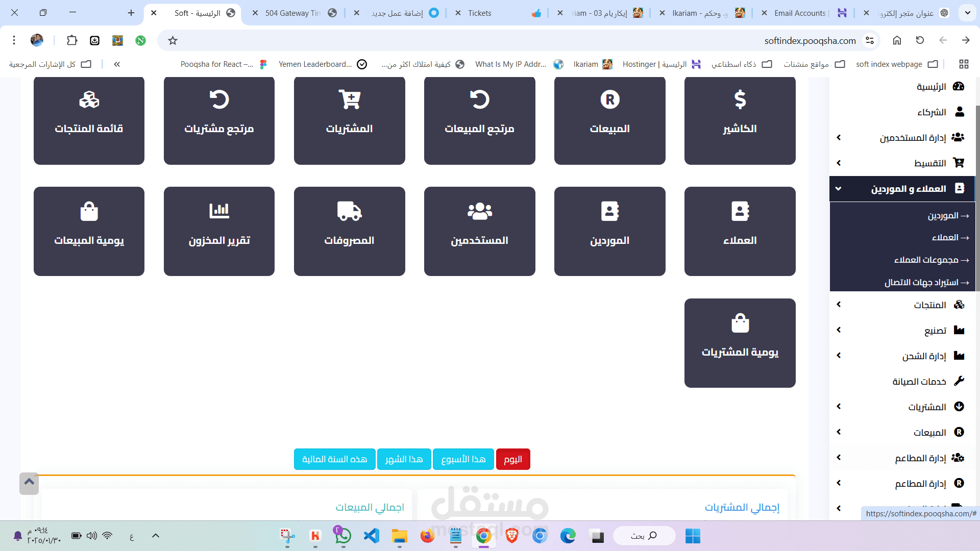The height and width of the screenshot is (551, 980).
Task: Click the هذا الشهر filter button
Action: [404, 459]
